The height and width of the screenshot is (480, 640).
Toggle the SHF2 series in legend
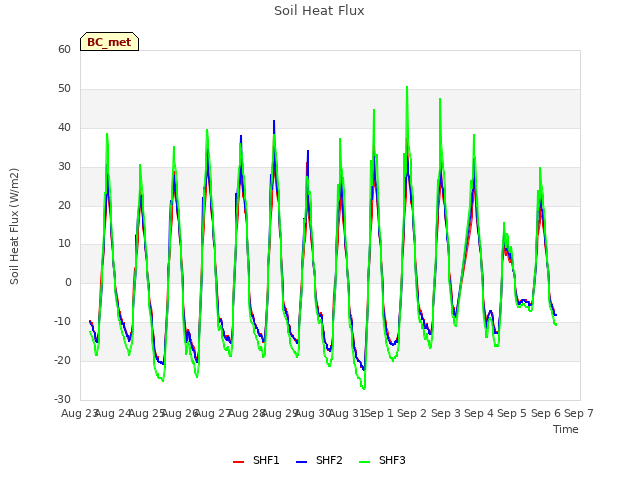(319, 460)
